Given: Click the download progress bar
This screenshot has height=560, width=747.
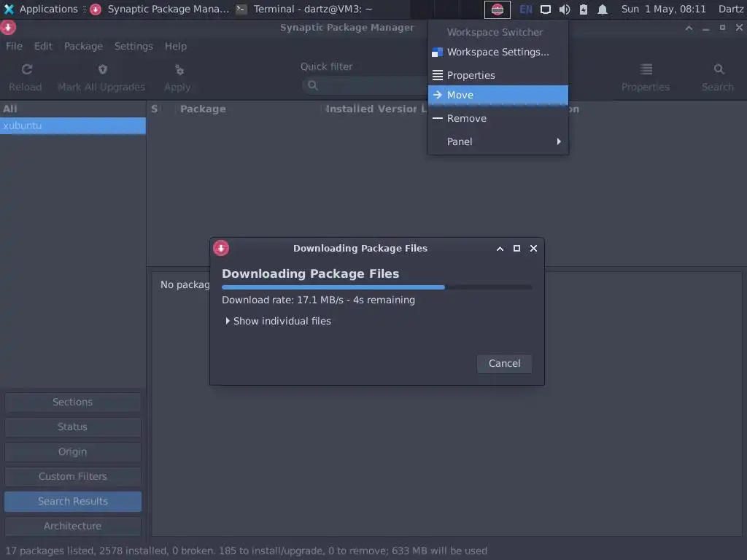Looking at the screenshot, I should click(376, 287).
